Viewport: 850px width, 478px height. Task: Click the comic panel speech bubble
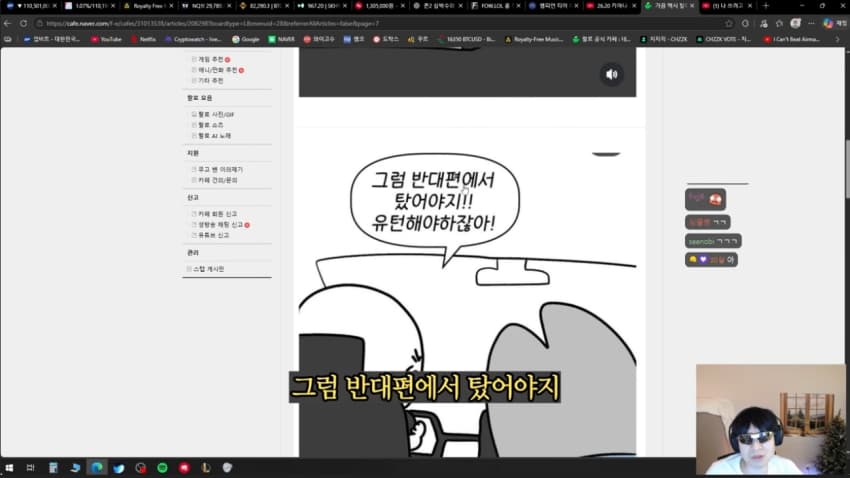coord(435,201)
